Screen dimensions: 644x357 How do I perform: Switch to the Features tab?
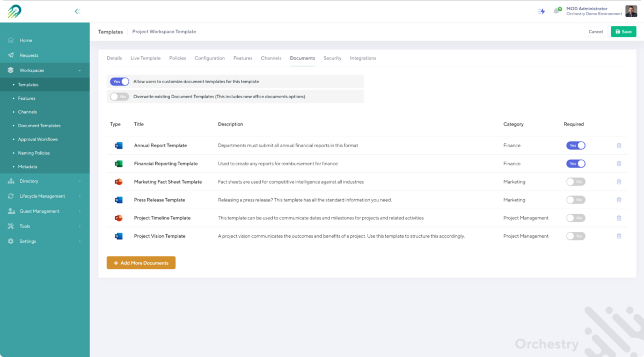[x=243, y=58]
